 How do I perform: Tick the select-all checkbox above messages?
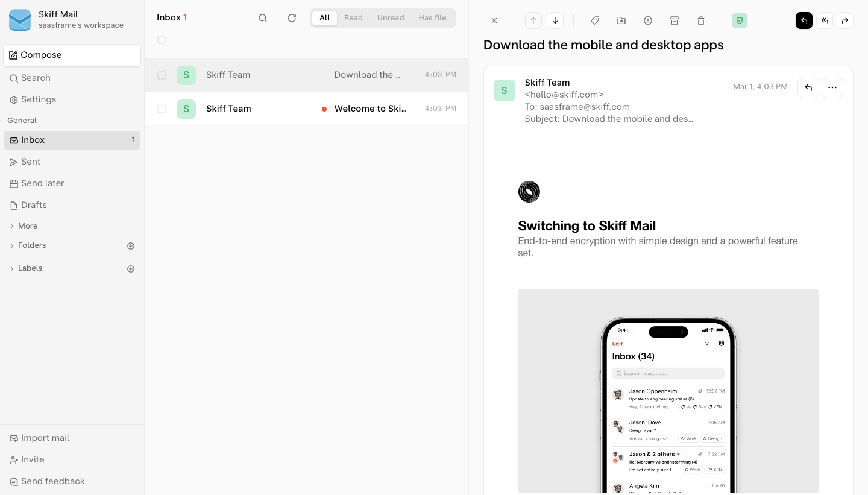pos(162,40)
